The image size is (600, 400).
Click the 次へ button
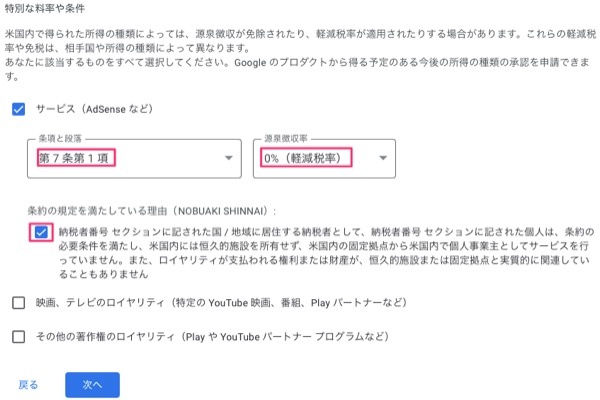pos(92,385)
